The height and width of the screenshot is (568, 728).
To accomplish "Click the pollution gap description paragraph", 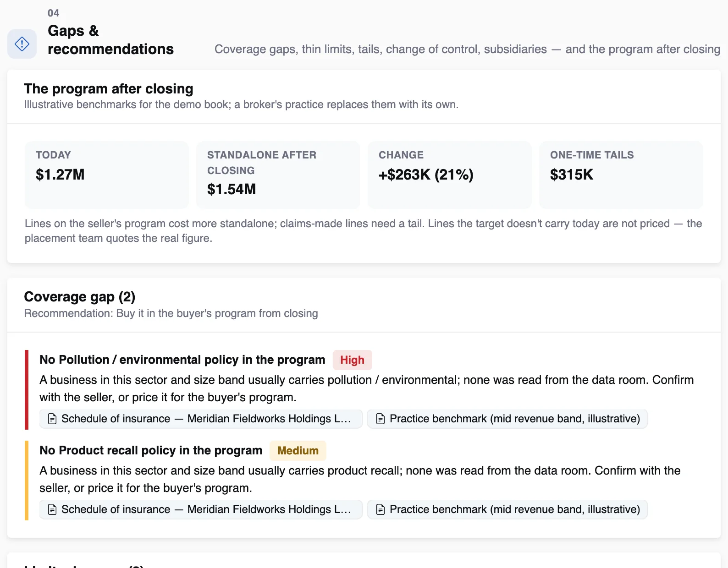I will click(x=367, y=388).
